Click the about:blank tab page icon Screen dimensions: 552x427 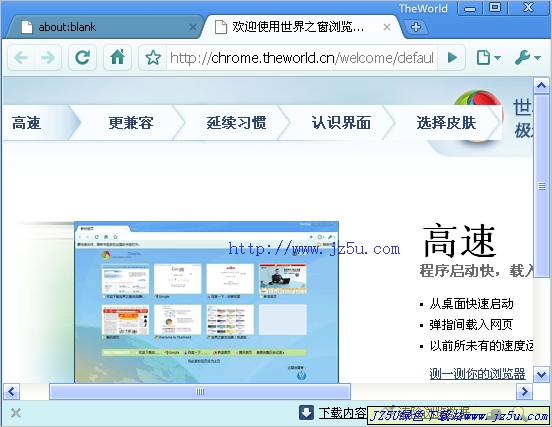[27, 27]
